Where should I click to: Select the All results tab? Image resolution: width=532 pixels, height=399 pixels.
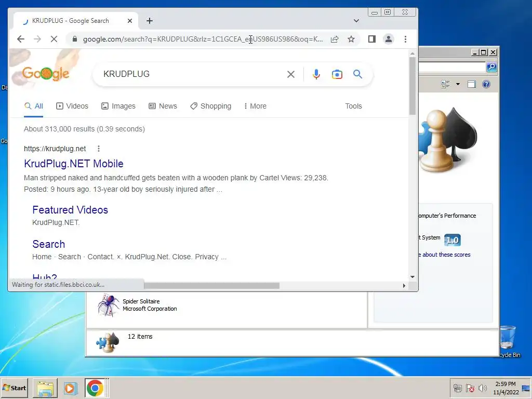pyautogui.click(x=34, y=106)
